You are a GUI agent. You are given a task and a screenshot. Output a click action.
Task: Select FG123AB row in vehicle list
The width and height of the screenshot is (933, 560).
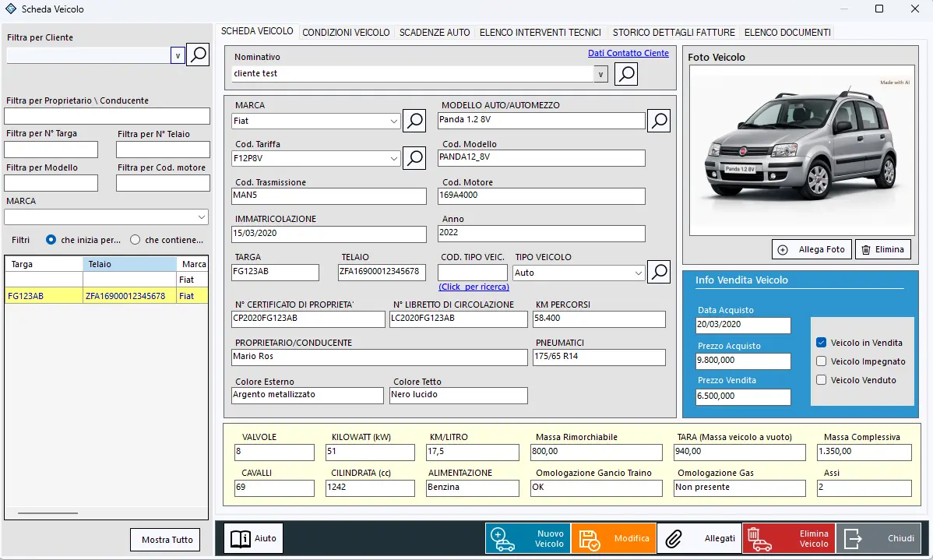pyautogui.click(x=107, y=296)
